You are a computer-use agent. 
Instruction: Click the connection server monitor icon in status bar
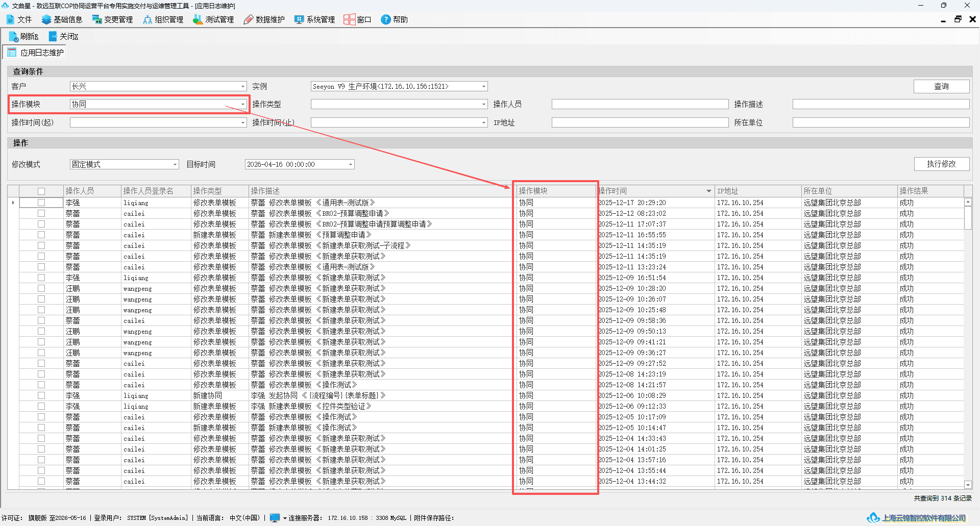tap(275, 517)
